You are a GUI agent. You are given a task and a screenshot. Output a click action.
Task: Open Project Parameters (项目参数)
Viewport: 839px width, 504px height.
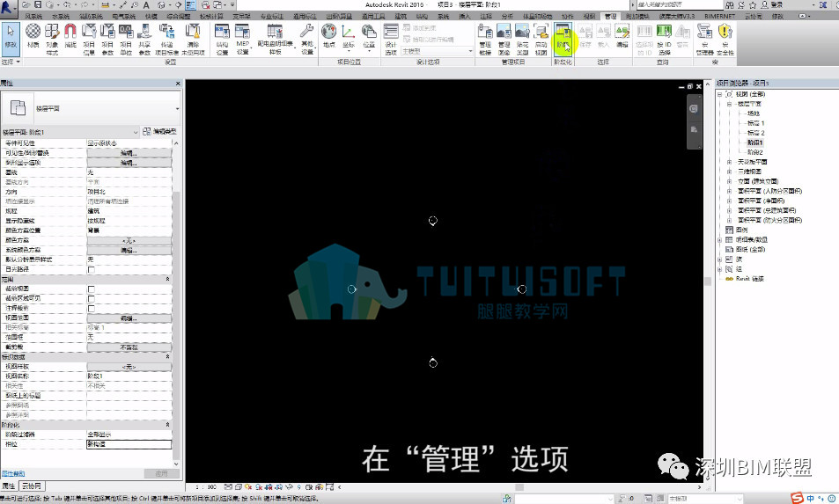point(107,39)
